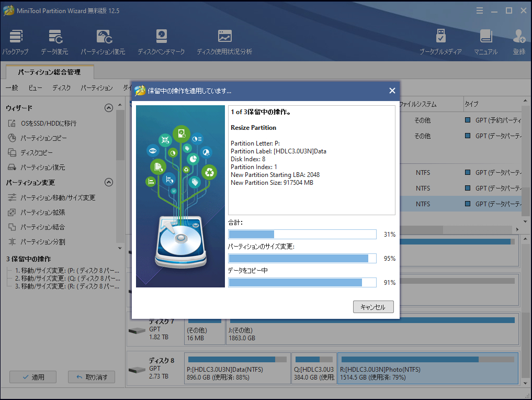Click sidebar scrollbar up arrow

120,105
